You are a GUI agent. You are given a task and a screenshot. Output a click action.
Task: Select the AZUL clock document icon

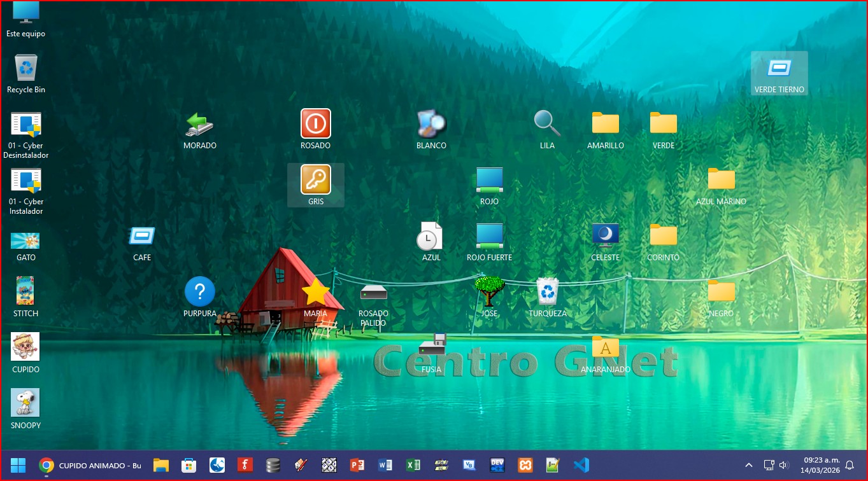(x=430, y=236)
